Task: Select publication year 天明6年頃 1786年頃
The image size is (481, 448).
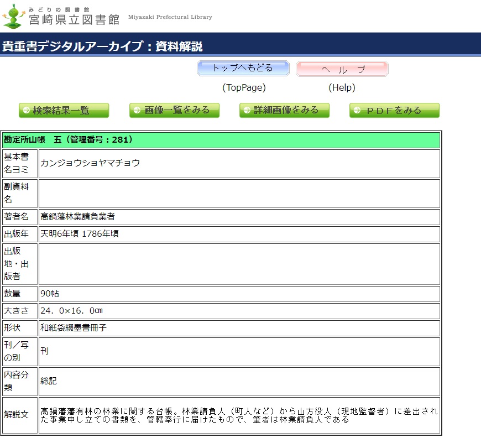Action: tap(80, 234)
